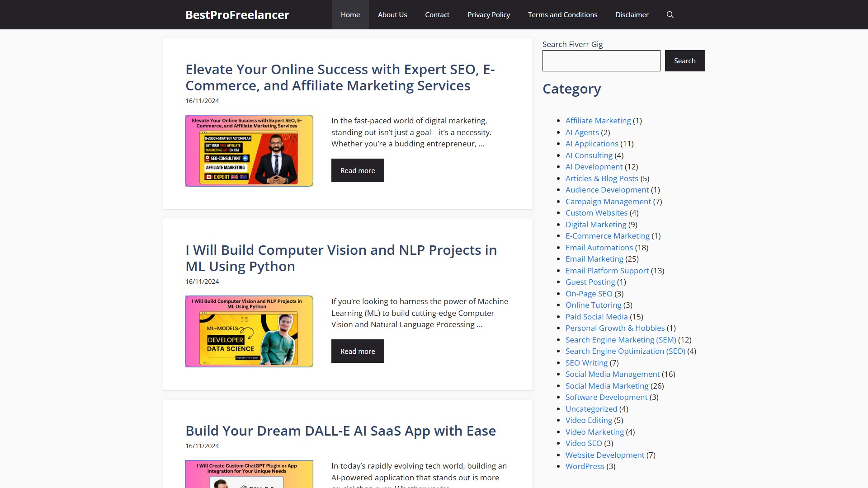The width and height of the screenshot is (868, 488).
Task: Browse the Website Development category
Action: tap(605, 455)
